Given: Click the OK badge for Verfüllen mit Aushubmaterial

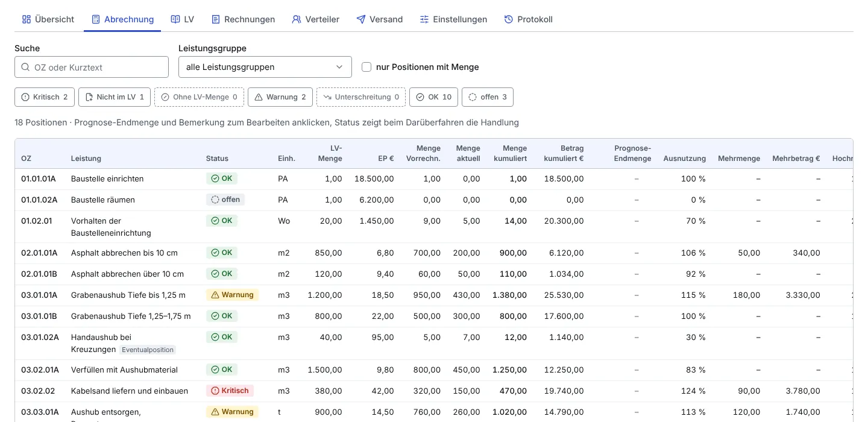Looking at the screenshot, I should [221, 370].
